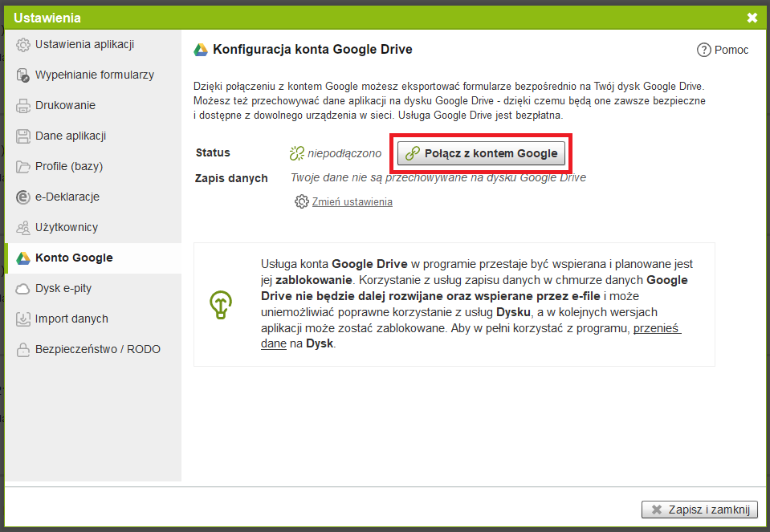This screenshot has width=770, height=532.
Task: Click the gear icon beside Ustawienia aplikacji
Action: [23, 44]
